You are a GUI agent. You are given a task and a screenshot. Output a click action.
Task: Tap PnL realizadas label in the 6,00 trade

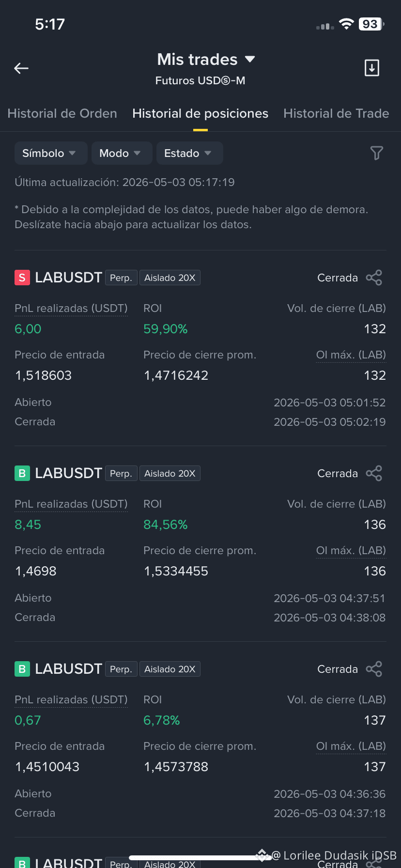point(71,308)
